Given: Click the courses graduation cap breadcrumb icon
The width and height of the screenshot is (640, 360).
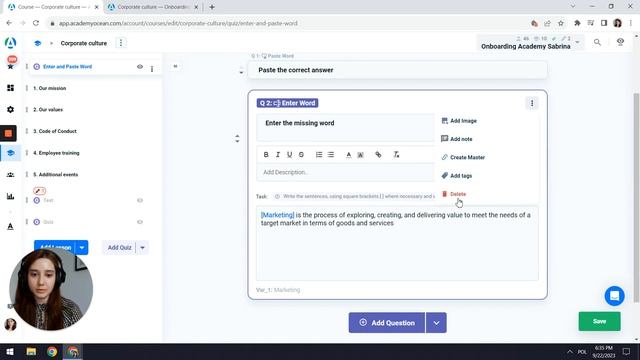Looking at the screenshot, I should tap(38, 43).
